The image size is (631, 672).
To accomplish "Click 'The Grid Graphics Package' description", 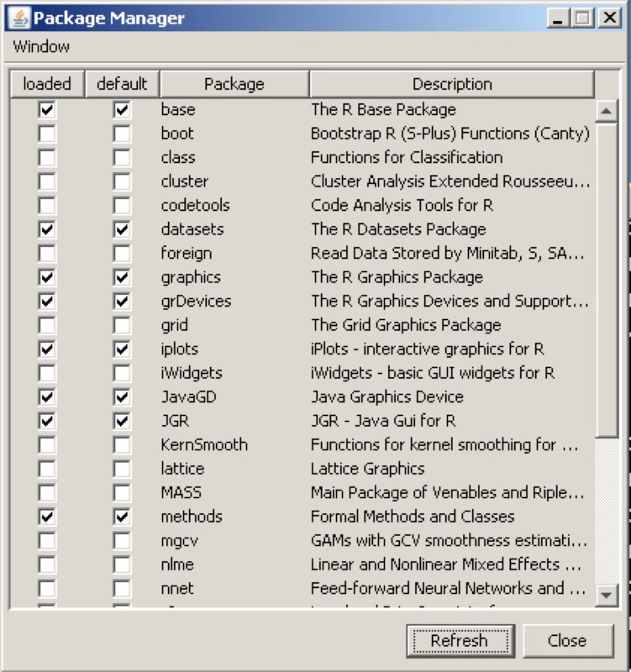I will pos(406,325).
